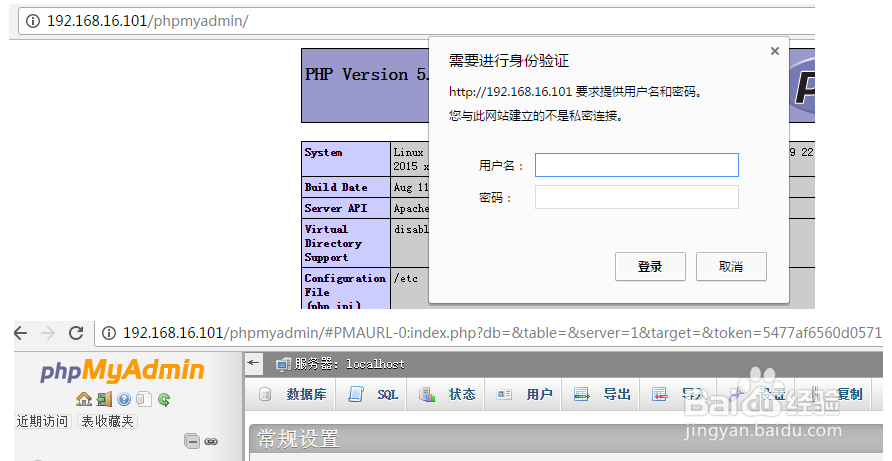The width and height of the screenshot is (892, 461).
Task: Click the chain link icon in navigation panel
Action: point(211,441)
